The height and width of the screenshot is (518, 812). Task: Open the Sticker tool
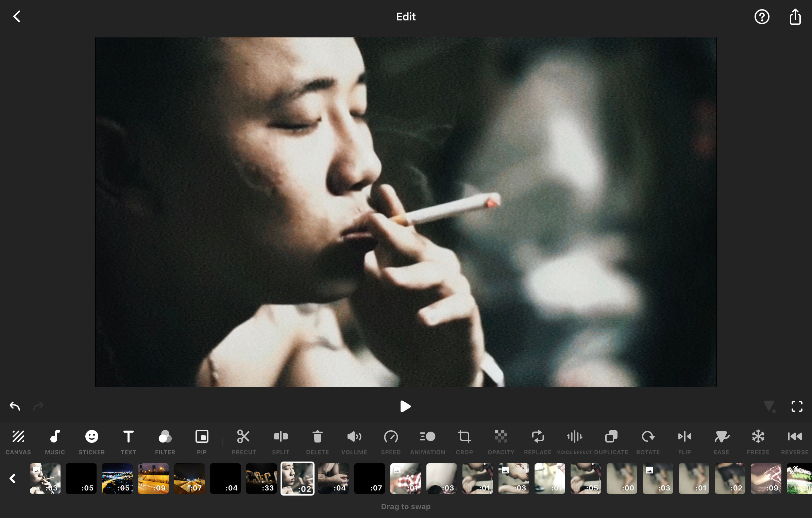click(92, 442)
